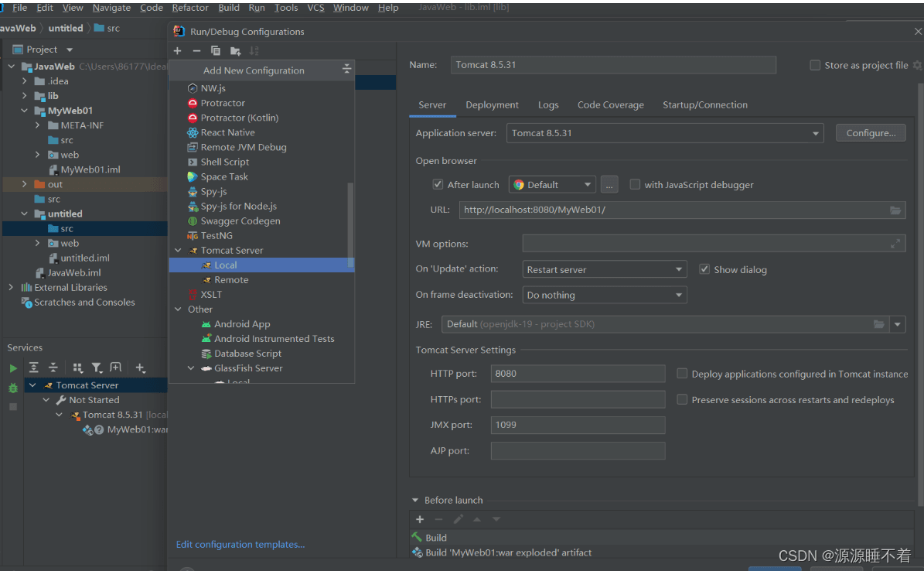924x571 pixels.
Task: Open On 'Update' action dropdown
Action: [605, 269]
